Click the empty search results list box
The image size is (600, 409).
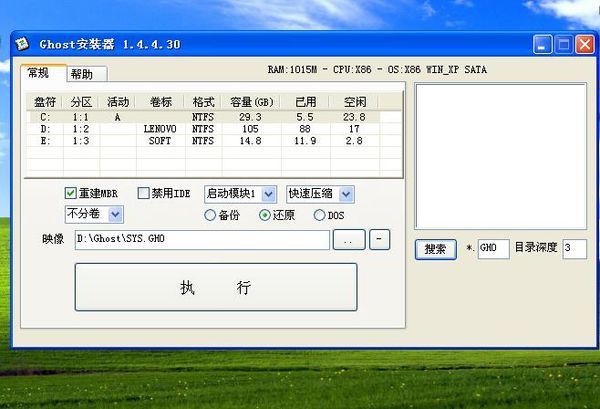click(501, 156)
